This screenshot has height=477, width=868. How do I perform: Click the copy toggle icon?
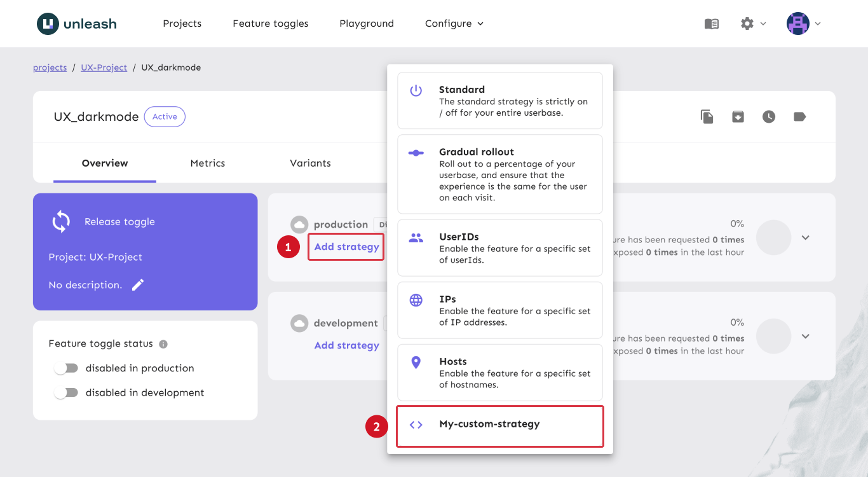pos(707,117)
